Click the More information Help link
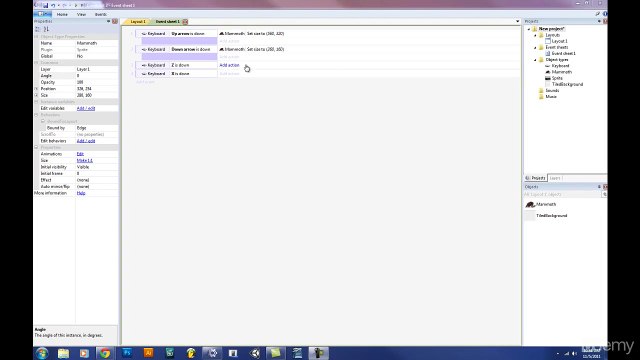640x360 pixels. (81, 193)
